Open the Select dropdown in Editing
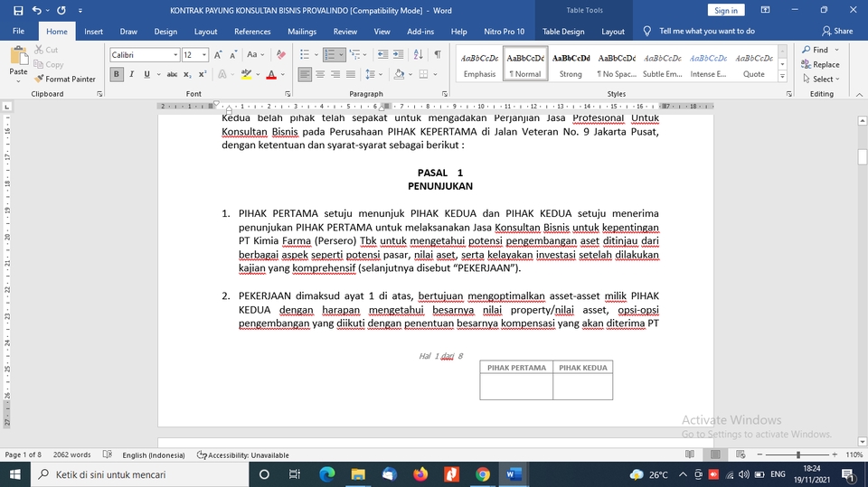Screen dimensions: 868x487 [822, 80]
